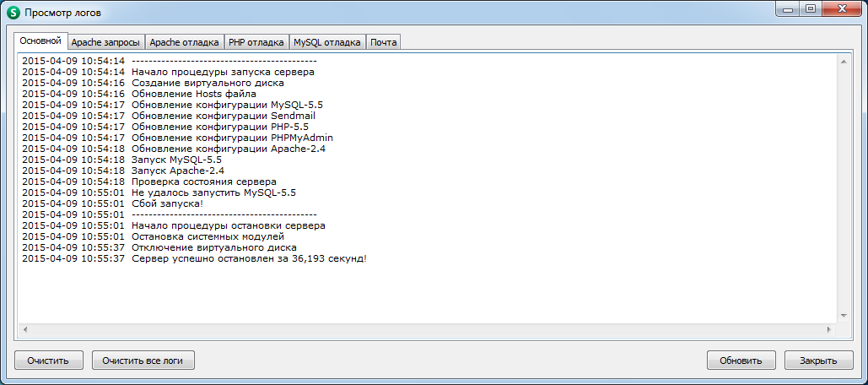
Task: Show the PHP отладка log tab
Action: [256, 42]
